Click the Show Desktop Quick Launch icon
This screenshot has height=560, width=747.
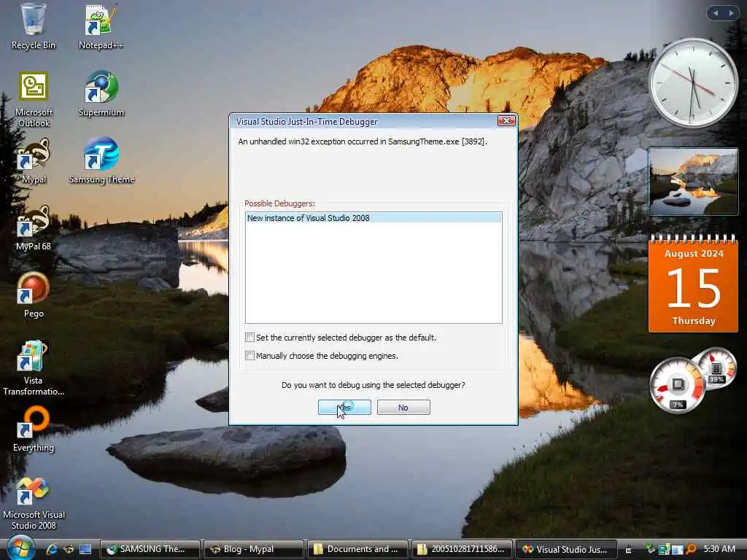[x=85, y=549]
